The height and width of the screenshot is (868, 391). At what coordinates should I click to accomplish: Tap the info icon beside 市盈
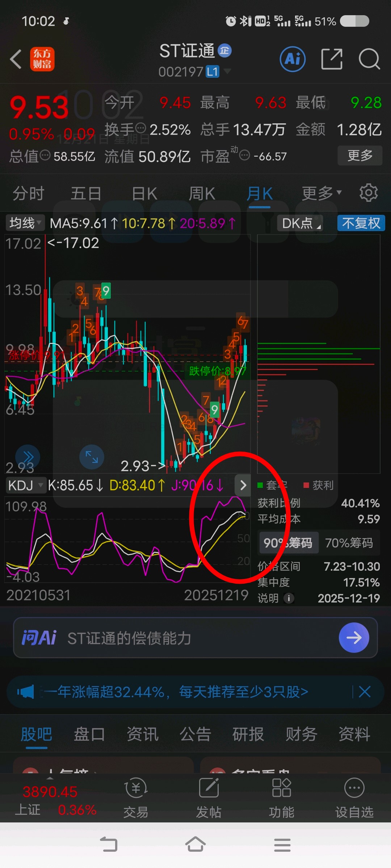[245, 156]
